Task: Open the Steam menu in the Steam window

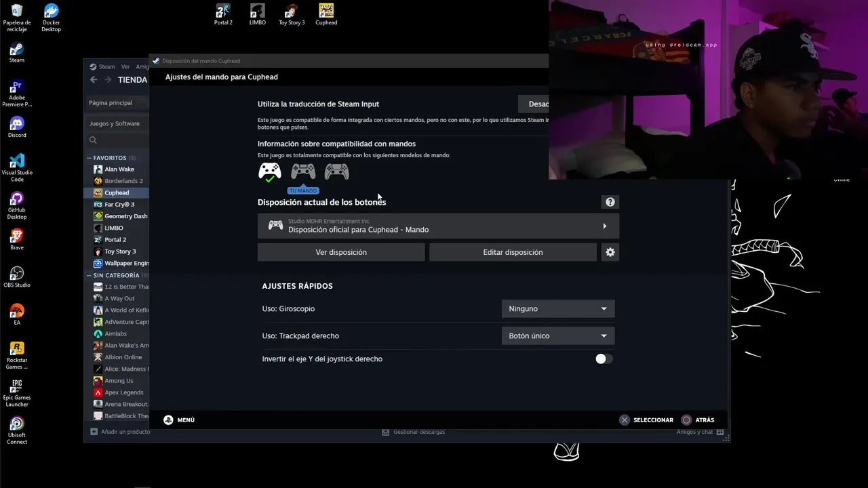Action: point(106,66)
